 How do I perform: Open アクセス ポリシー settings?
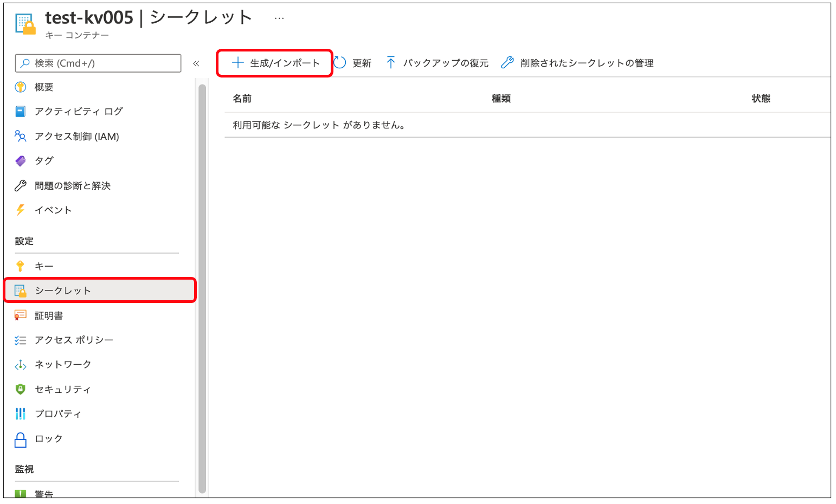click(73, 340)
